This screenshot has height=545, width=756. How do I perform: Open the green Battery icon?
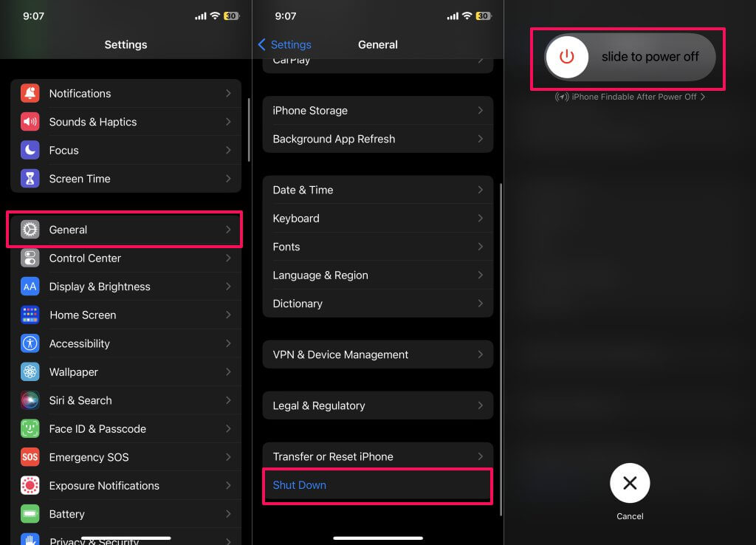coord(30,514)
